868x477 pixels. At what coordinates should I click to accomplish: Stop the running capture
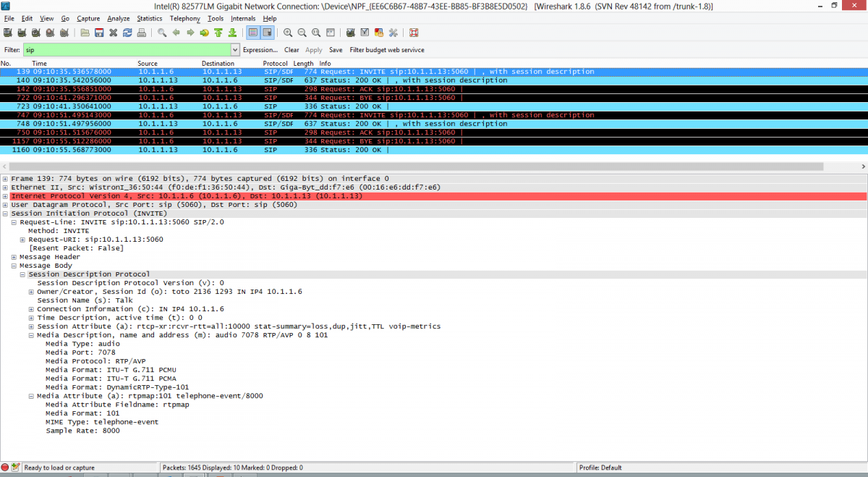point(50,33)
